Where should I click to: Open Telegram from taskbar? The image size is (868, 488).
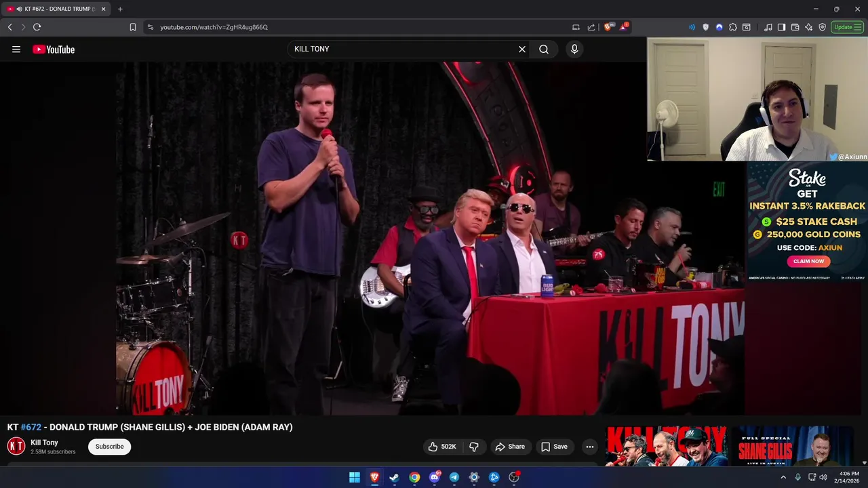pyautogui.click(x=454, y=477)
